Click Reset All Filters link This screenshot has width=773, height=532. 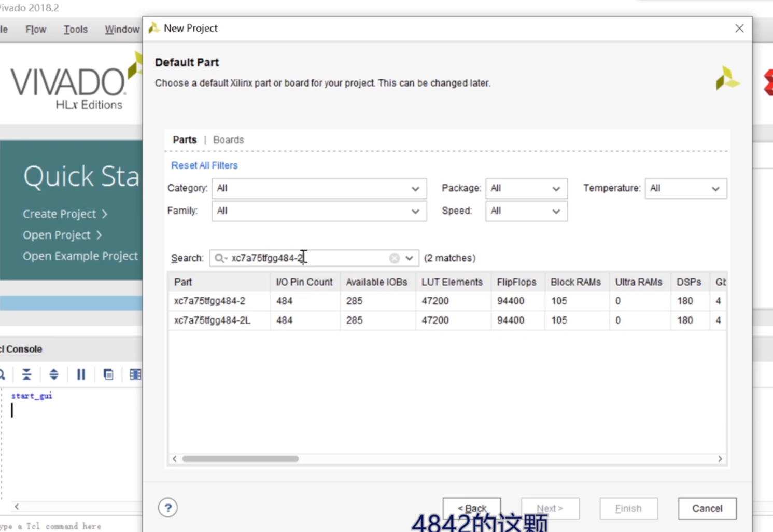point(204,165)
